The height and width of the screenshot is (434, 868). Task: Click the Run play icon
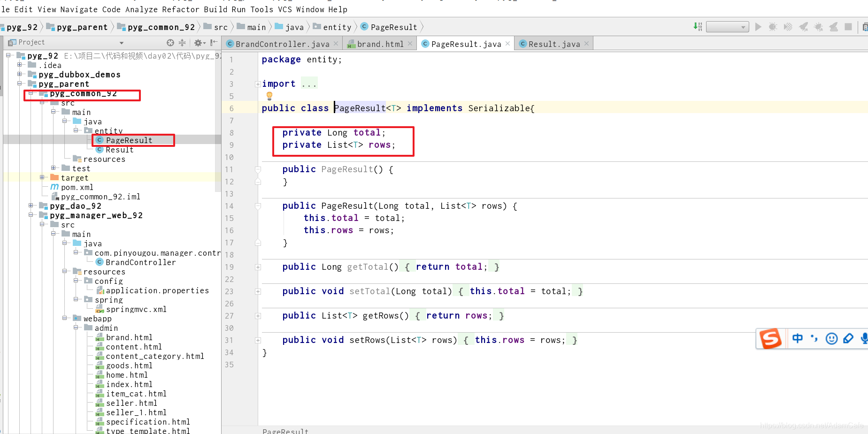[758, 27]
